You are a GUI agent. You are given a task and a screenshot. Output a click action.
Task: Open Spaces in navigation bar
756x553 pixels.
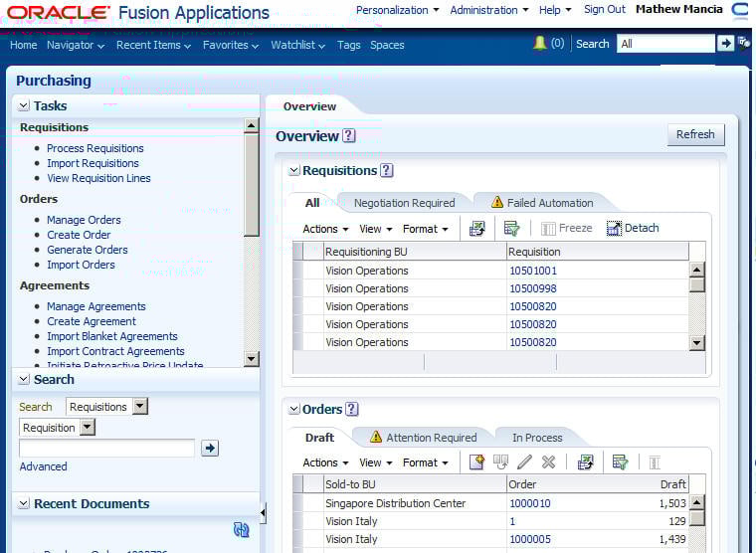[387, 45]
